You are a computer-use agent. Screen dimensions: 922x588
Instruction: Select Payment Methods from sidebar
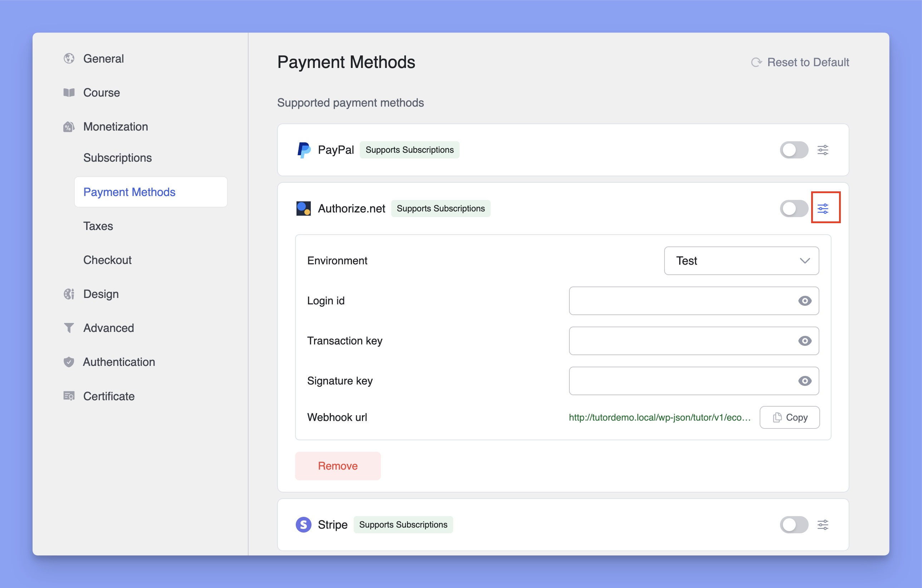pos(129,192)
